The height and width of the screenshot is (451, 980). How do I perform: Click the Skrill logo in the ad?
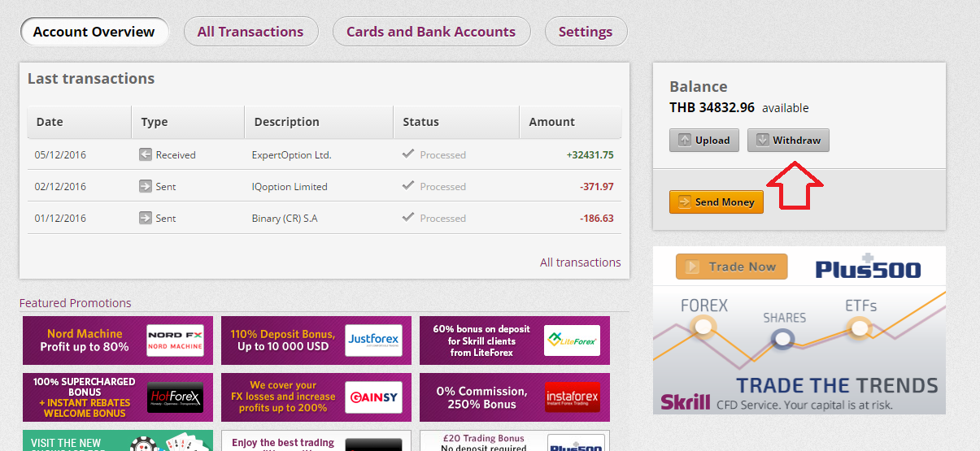point(686,402)
